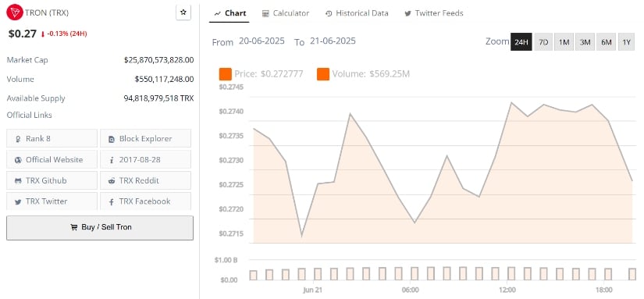644x299 pixels.
Task: Click the Volume value $550,117,248.00
Action: tap(164, 80)
